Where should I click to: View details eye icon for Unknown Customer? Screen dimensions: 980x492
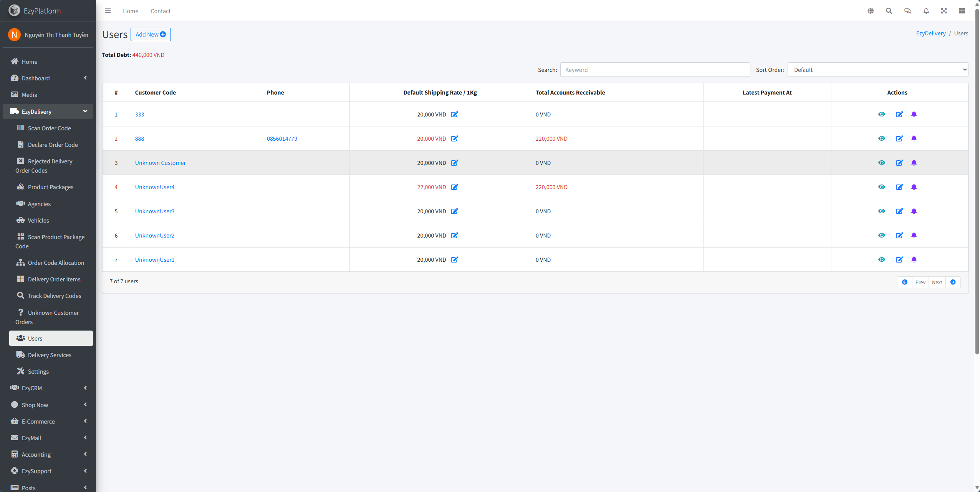tap(882, 163)
